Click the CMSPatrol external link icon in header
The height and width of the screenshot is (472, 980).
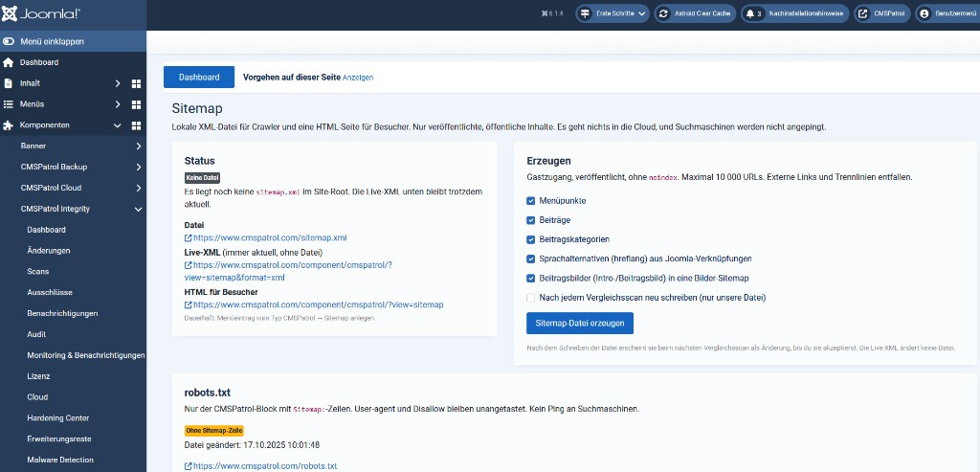coord(863,13)
